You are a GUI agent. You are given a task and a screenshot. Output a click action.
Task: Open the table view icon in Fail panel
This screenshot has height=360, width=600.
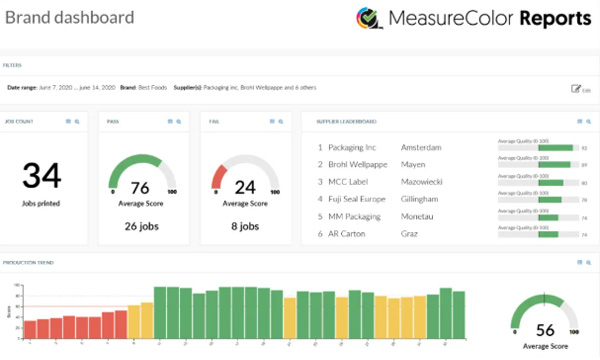point(272,121)
